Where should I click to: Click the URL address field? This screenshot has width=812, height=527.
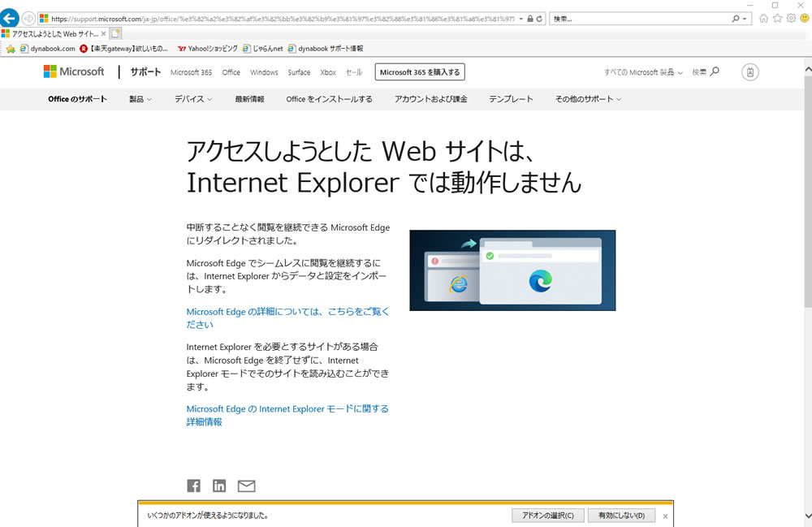point(283,19)
